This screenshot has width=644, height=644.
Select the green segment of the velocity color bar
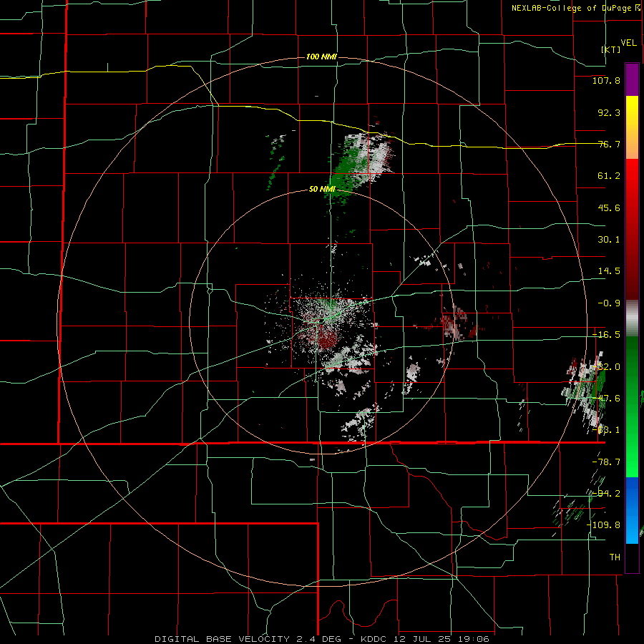(x=632, y=407)
